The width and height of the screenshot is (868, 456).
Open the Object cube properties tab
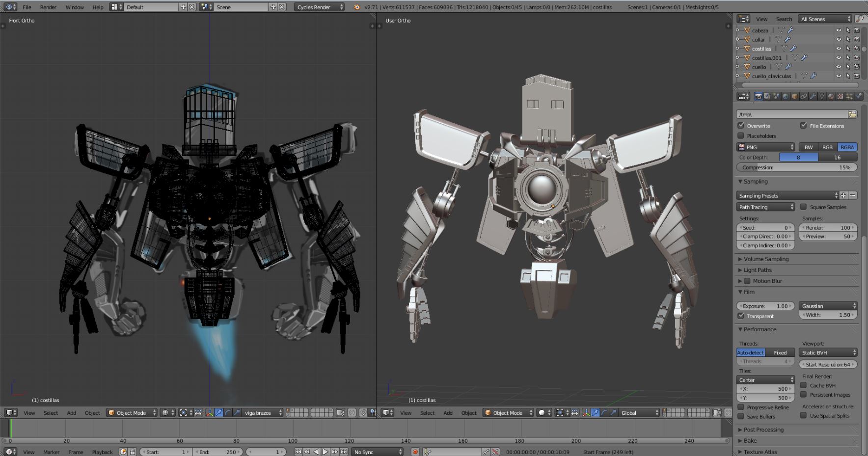click(x=794, y=97)
